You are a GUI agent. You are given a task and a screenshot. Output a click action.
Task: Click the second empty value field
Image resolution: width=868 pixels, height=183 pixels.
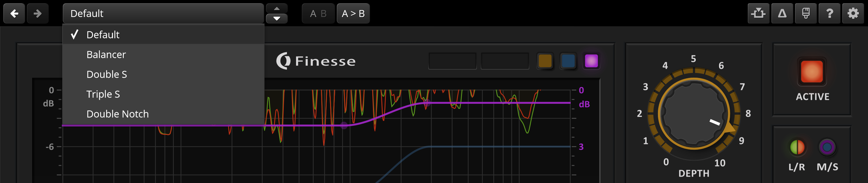tap(505, 61)
